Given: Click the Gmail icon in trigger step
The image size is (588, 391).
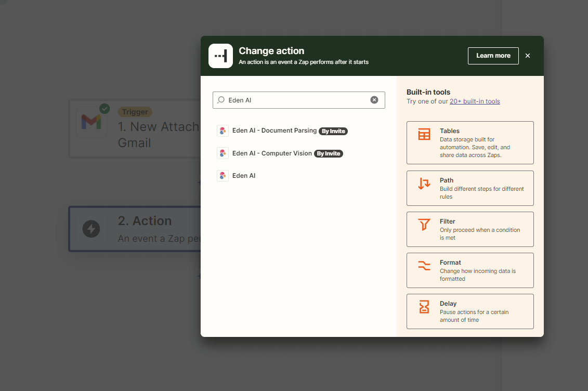Looking at the screenshot, I should 91,122.
